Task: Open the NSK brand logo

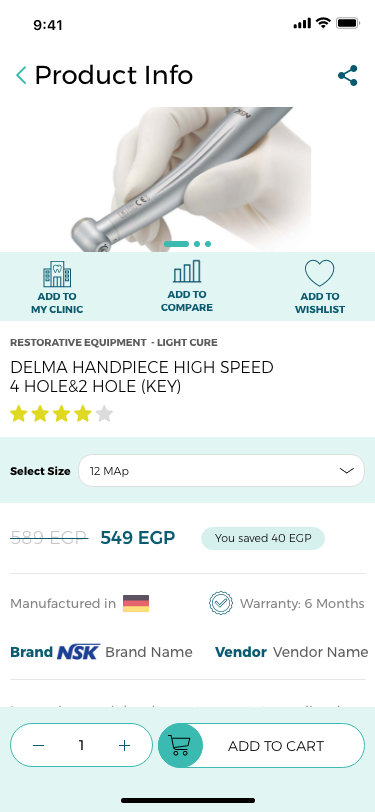Action: click(78, 652)
